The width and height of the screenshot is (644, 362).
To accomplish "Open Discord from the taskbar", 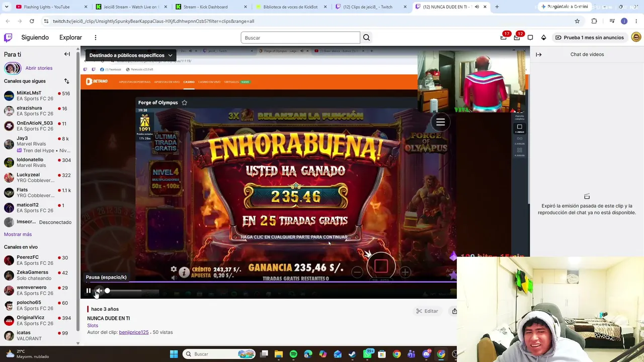I will [426, 354].
